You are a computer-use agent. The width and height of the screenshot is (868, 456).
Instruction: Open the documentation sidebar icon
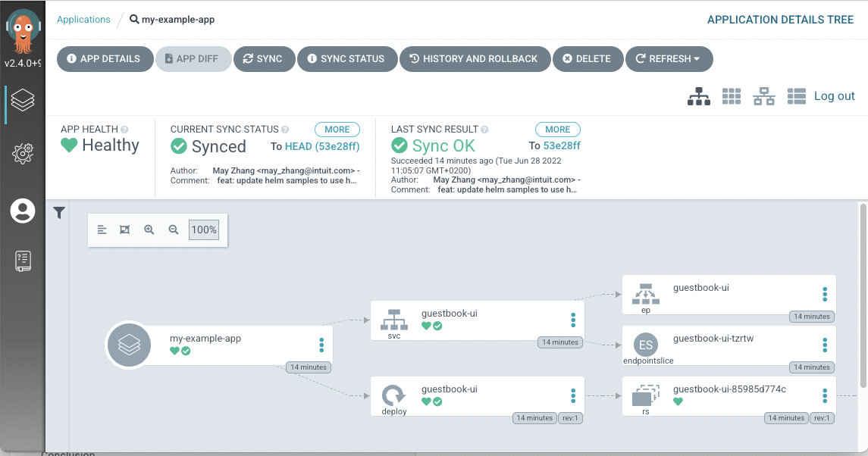[x=23, y=261]
